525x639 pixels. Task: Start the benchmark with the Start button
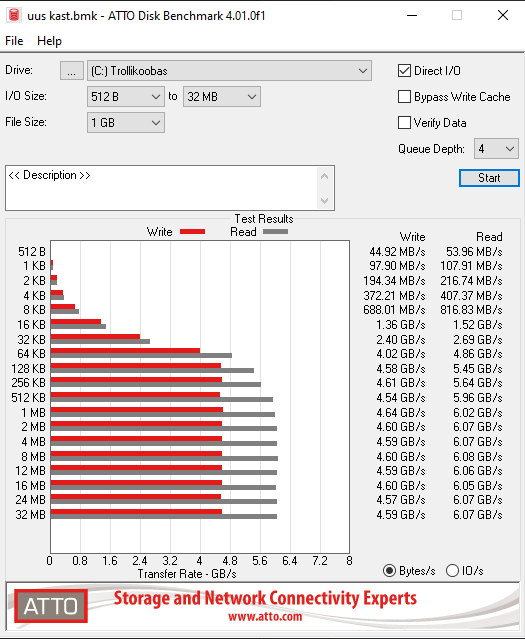click(x=489, y=178)
